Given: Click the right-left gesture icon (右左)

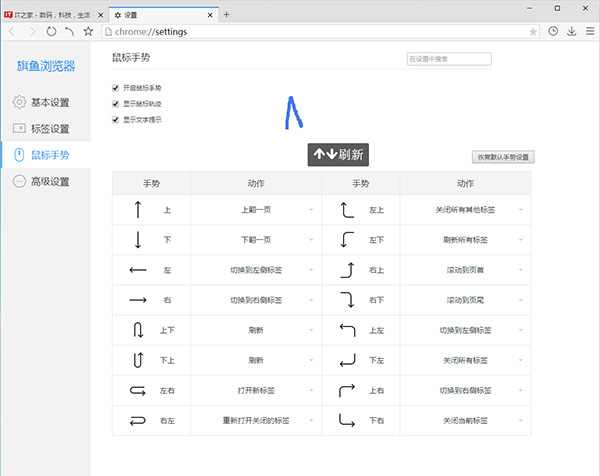Looking at the screenshot, I should pos(138,421).
